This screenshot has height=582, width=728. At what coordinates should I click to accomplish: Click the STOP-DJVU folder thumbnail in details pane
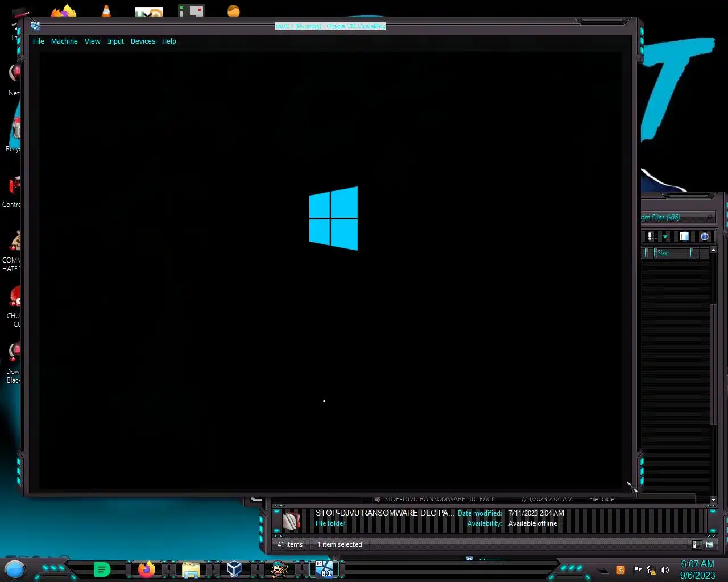pyautogui.click(x=291, y=520)
